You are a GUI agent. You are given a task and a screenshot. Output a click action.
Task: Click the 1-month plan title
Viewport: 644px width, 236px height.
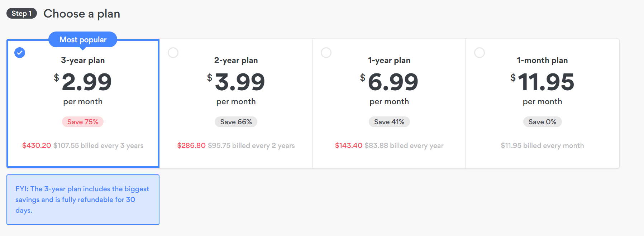[x=542, y=61]
